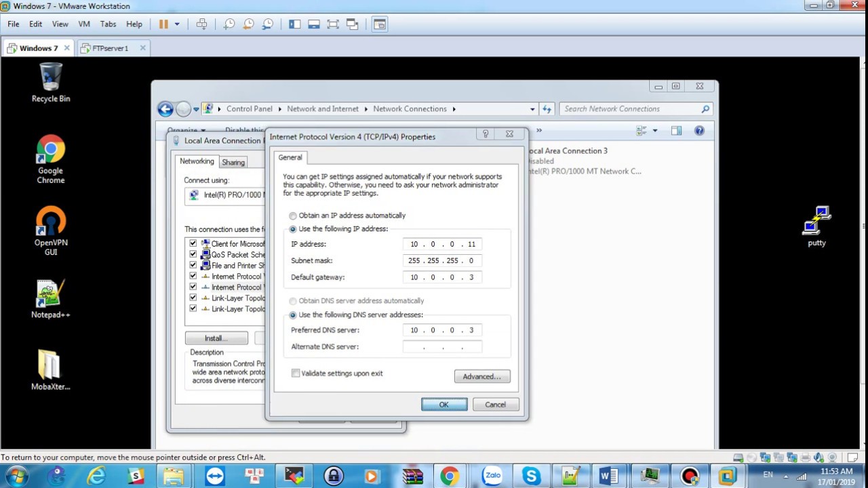Open the VMware View menu
This screenshot has height=488, width=868.
click(x=60, y=24)
